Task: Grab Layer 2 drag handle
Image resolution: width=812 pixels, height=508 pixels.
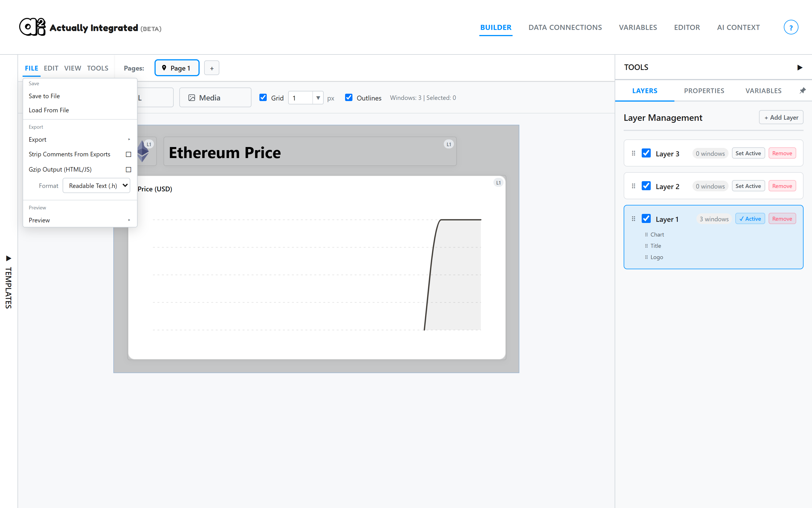Action: [x=634, y=186]
